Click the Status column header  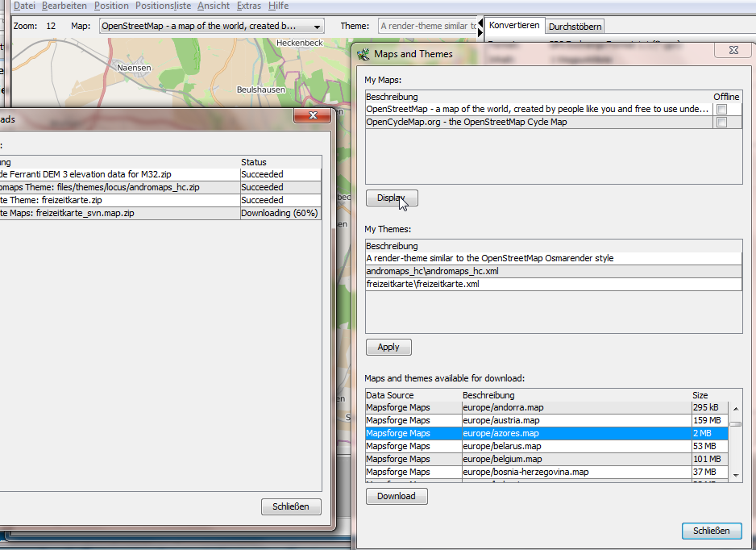pyautogui.click(x=280, y=162)
